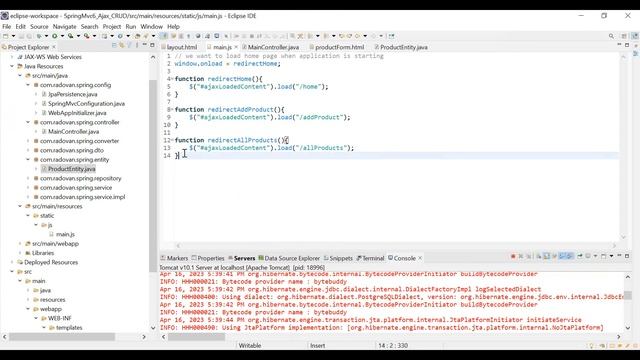Close the main.js editor tab
This screenshot has width=640, height=360.
coord(236,47)
